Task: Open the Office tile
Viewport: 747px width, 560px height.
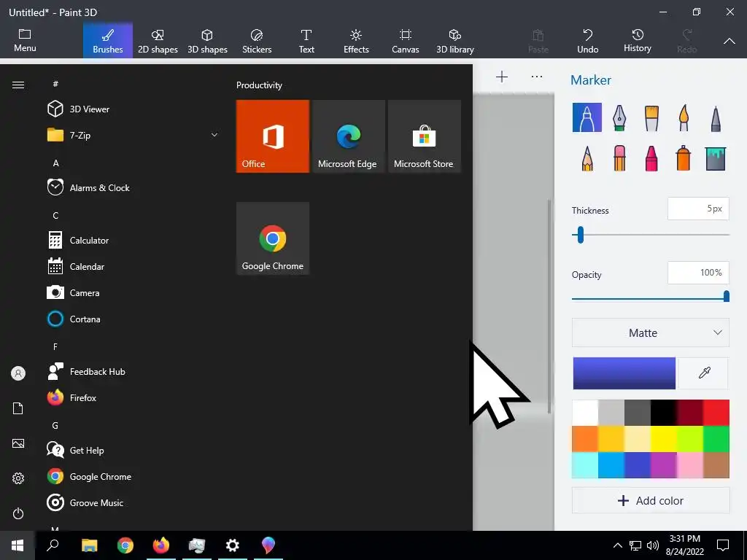Action: [273, 136]
